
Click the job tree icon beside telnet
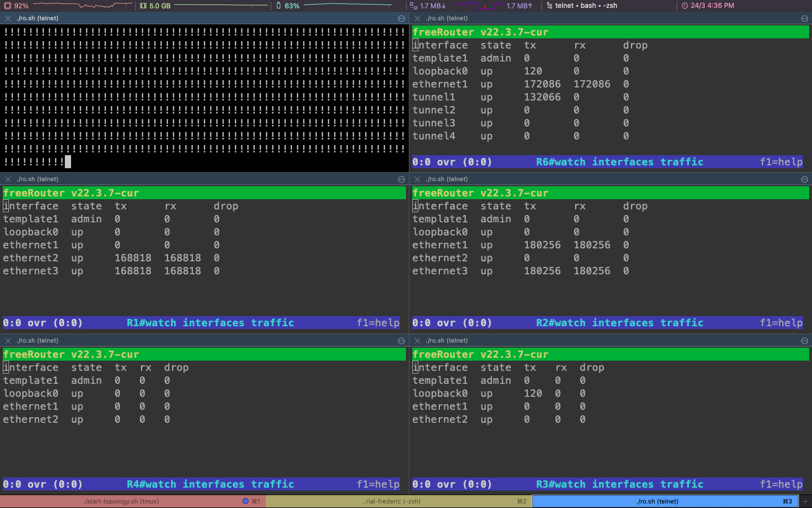pyautogui.click(x=549, y=6)
